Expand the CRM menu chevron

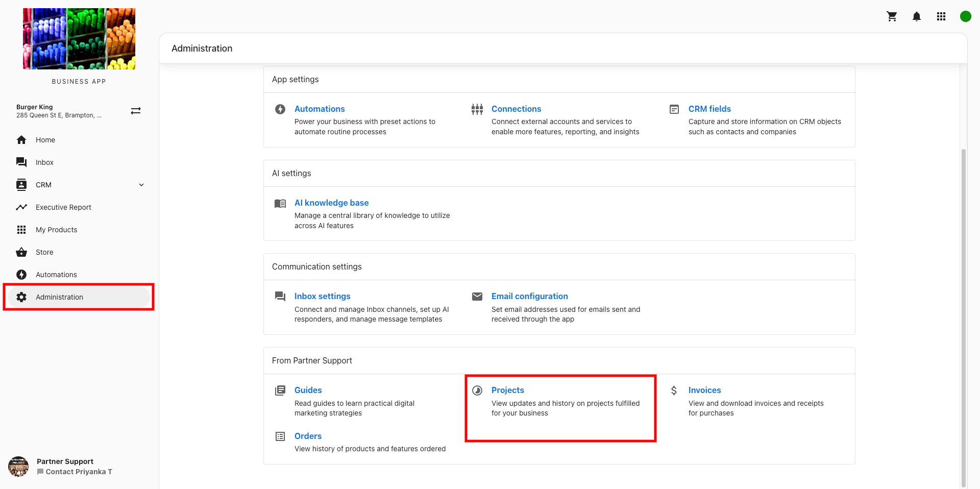(141, 185)
